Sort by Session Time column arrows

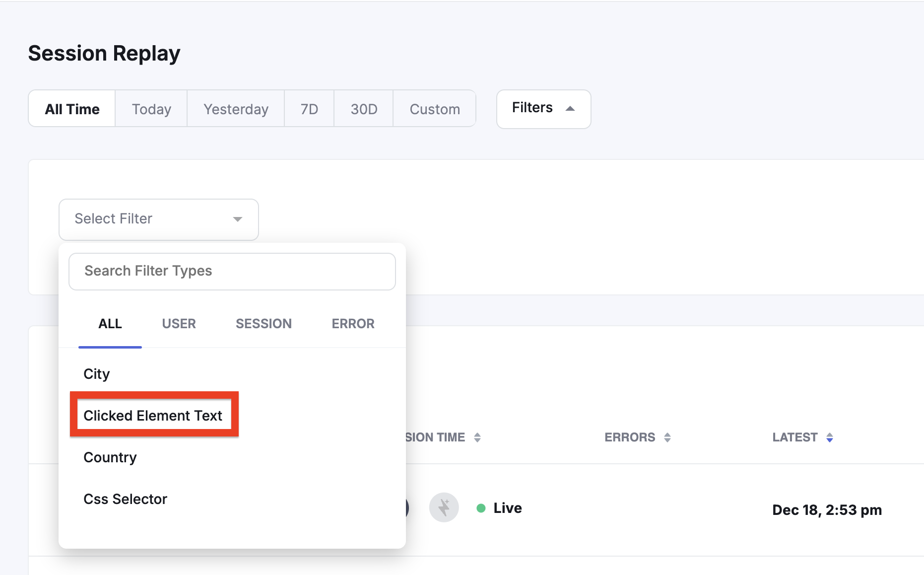click(x=477, y=437)
